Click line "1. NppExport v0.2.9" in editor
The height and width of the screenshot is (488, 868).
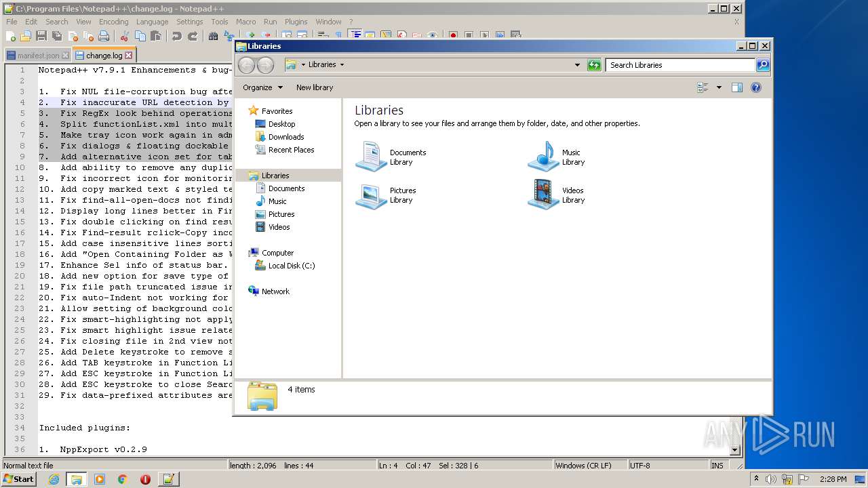tap(93, 449)
